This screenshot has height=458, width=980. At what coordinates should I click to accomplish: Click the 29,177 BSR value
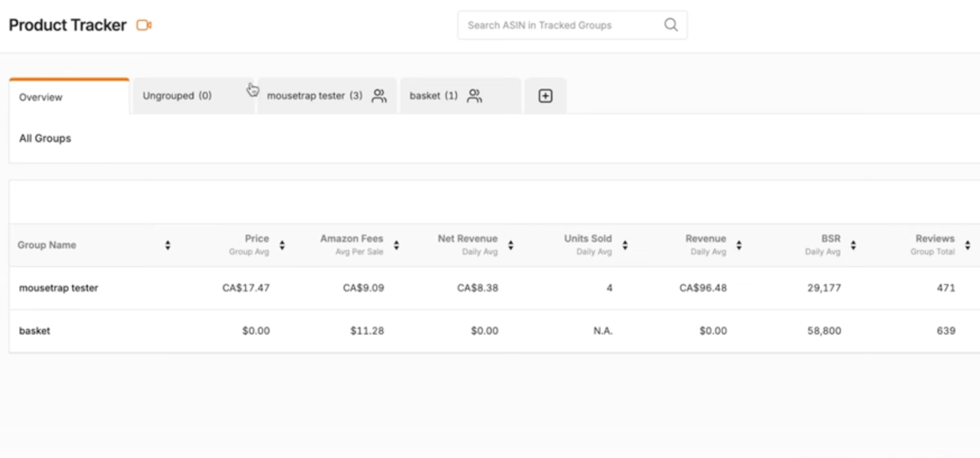(x=824, y=288)
